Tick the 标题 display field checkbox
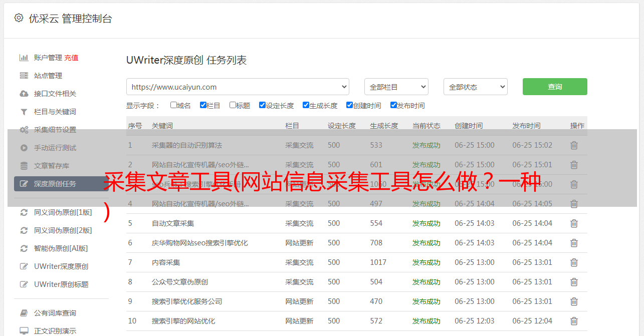 (x=233, y=105)
